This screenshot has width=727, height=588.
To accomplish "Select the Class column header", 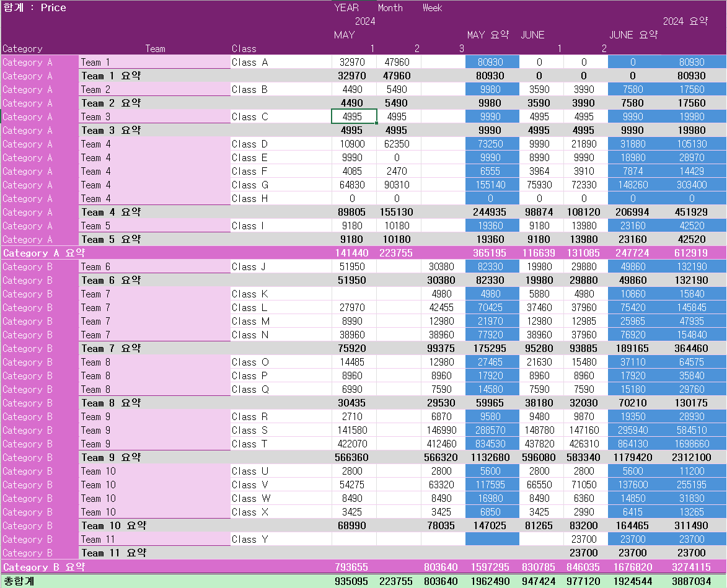I will (244, 49).
